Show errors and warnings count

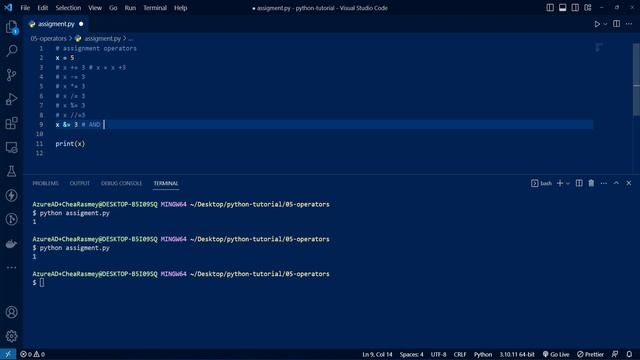[x=33, y=354]
